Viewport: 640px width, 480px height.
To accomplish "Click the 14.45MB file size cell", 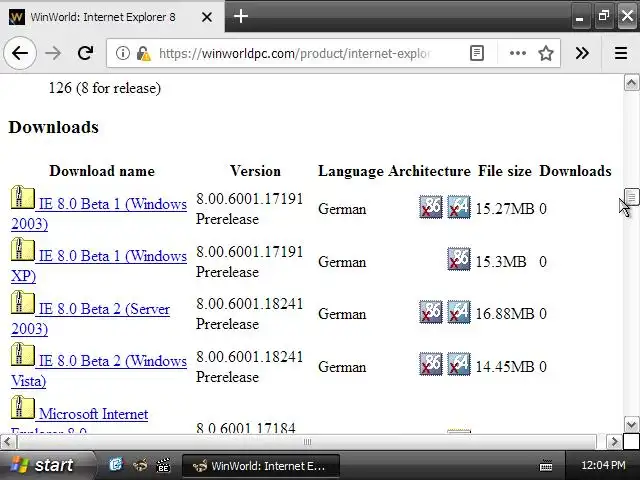I will (505, 367).
